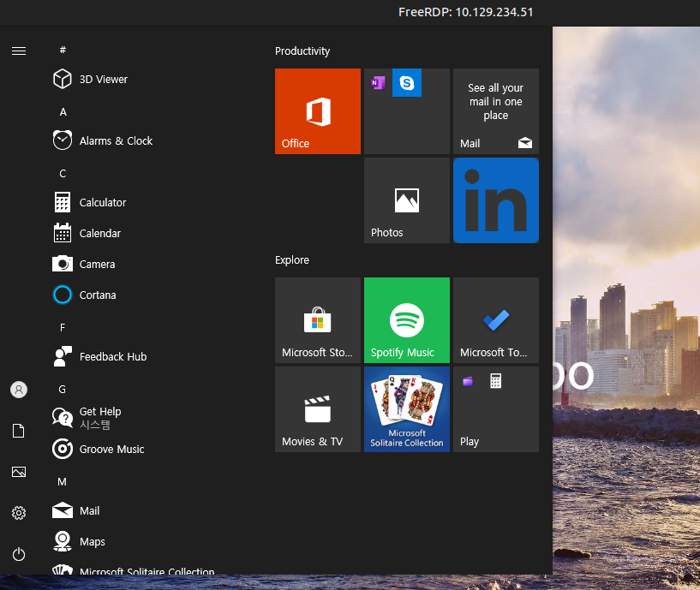Open Settings gear in Start sidebar

19,513
